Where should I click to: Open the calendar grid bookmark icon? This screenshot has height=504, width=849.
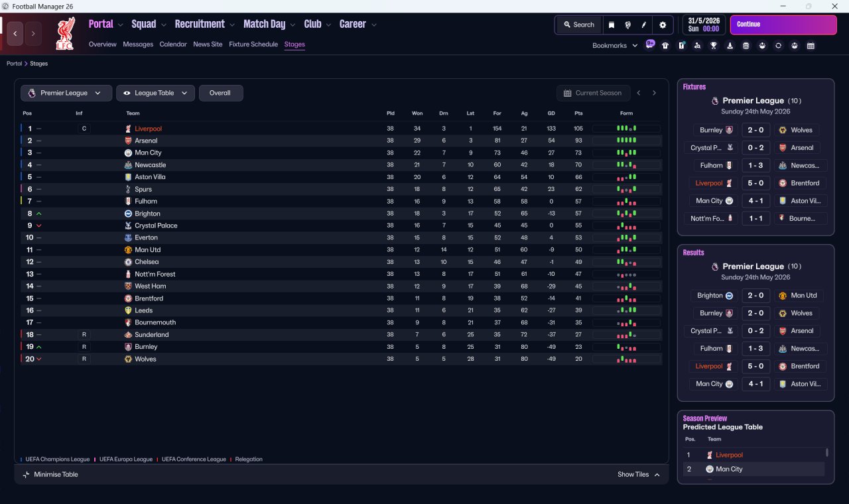(811, 46)
